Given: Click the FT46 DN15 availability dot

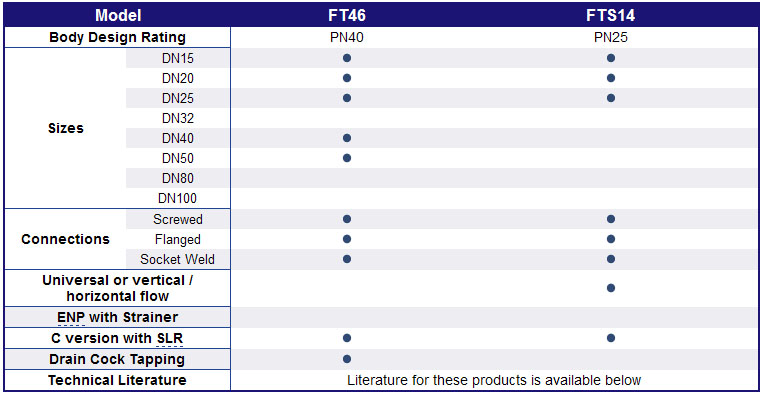Looking at the screenshot, I should (346, 58).
